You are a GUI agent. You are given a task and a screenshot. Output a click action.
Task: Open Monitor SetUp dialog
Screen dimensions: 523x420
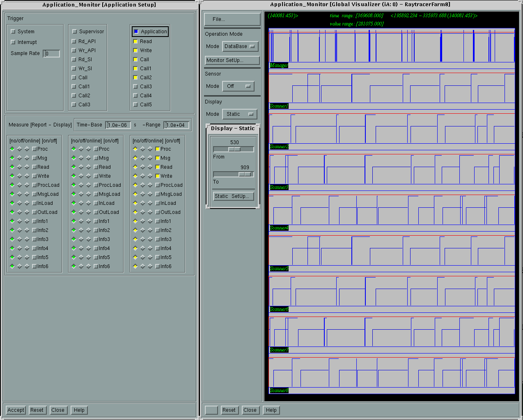pyautogui.click(x=232, y=60)
